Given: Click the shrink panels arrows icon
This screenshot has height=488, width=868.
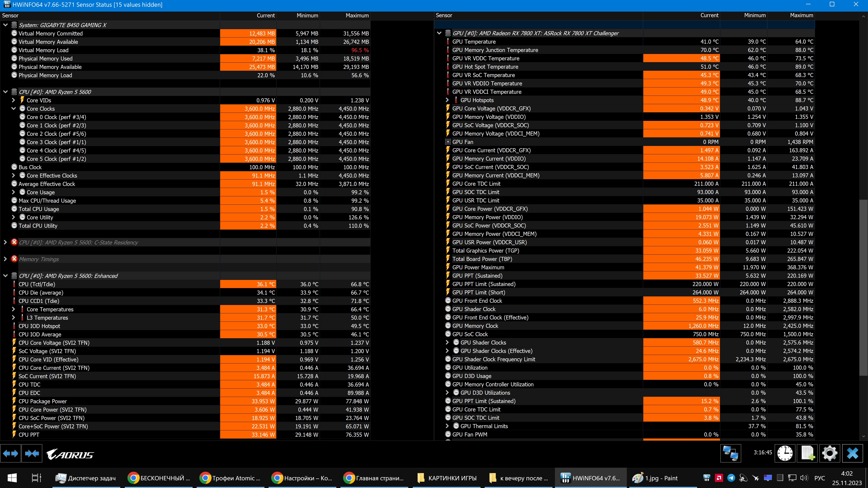Looking at the screenshot, I should click(x=32, y=454).
